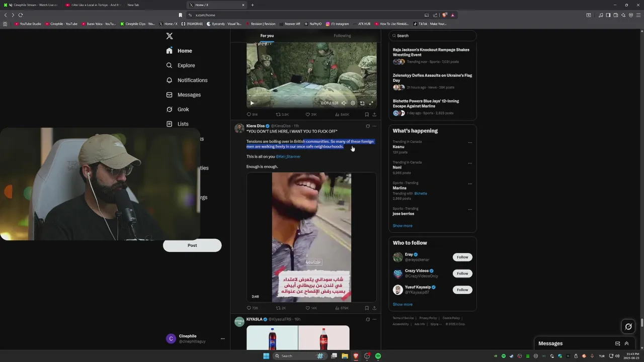
Task: Open more options for Marlins trend
Action: coord(470,184)
